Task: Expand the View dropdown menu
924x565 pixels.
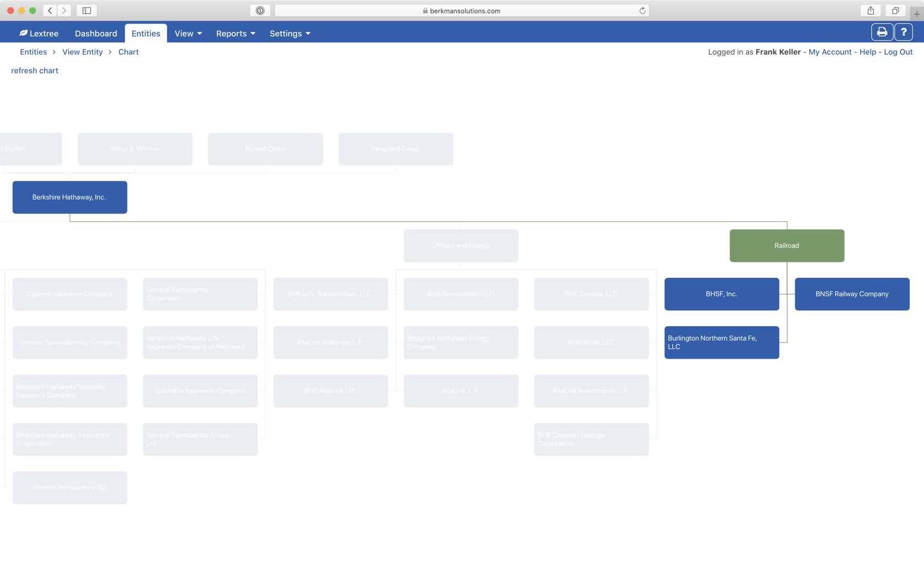Action: click(188, 34)
